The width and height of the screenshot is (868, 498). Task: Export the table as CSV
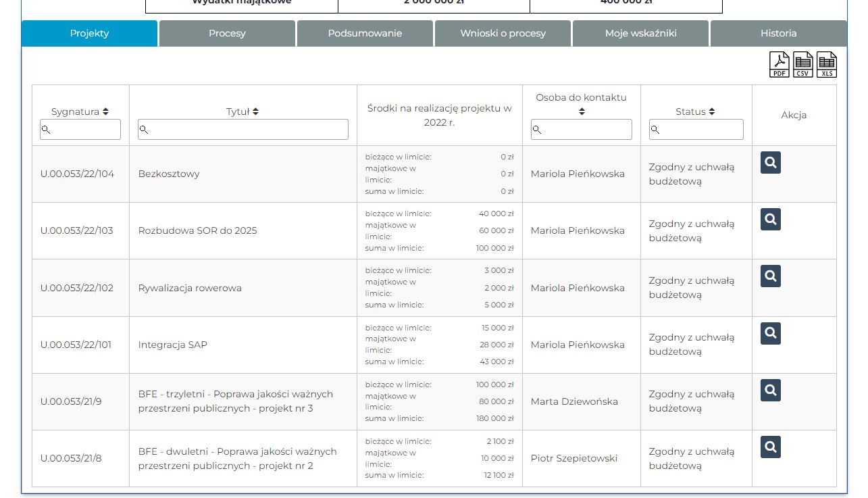pyautogui.click(x=803, y=65)
